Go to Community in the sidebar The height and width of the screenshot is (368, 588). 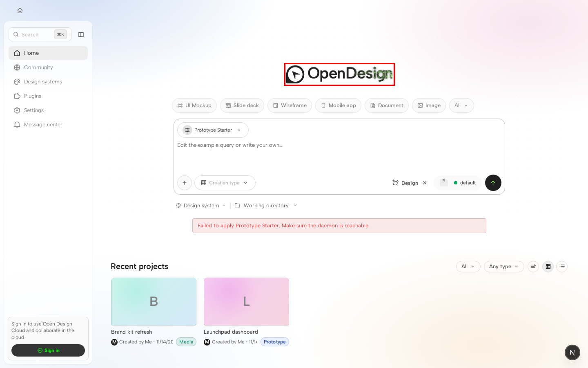point(48,67)
